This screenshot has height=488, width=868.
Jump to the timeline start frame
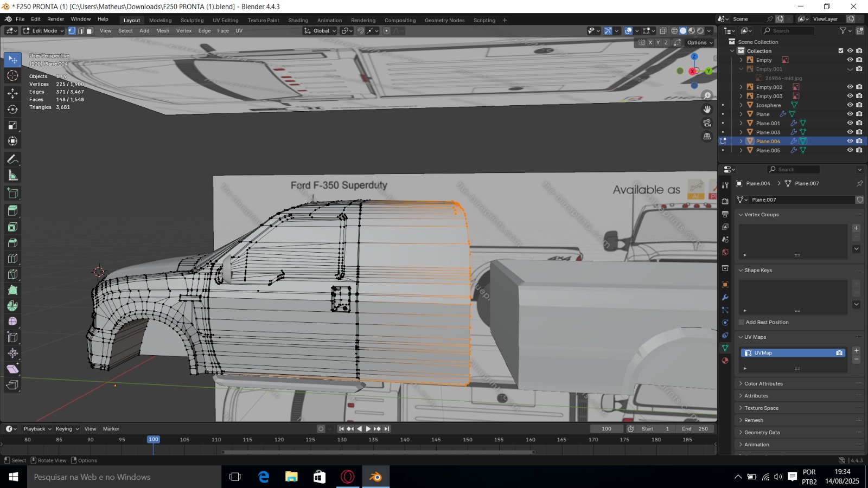point(341,429)
